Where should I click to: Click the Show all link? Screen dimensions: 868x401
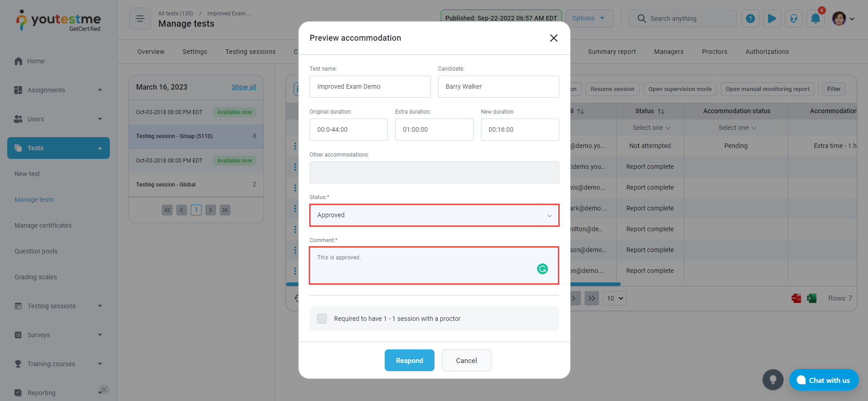pos(244,87)
